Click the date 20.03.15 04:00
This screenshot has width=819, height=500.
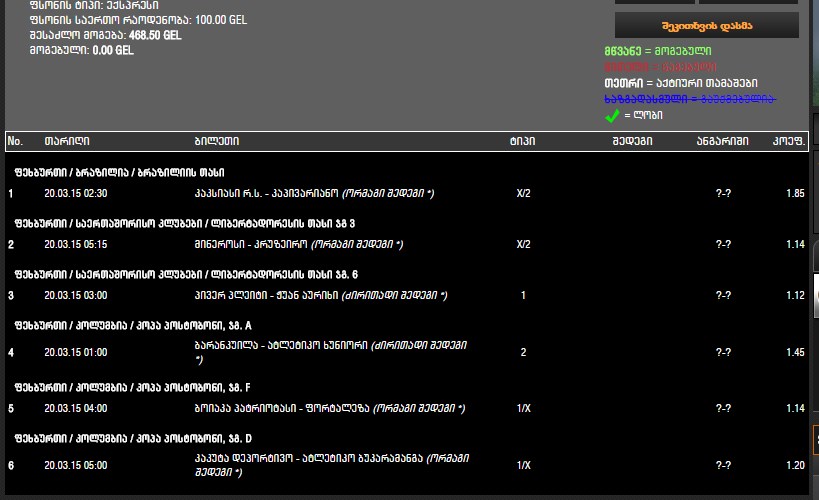point(76,409)
